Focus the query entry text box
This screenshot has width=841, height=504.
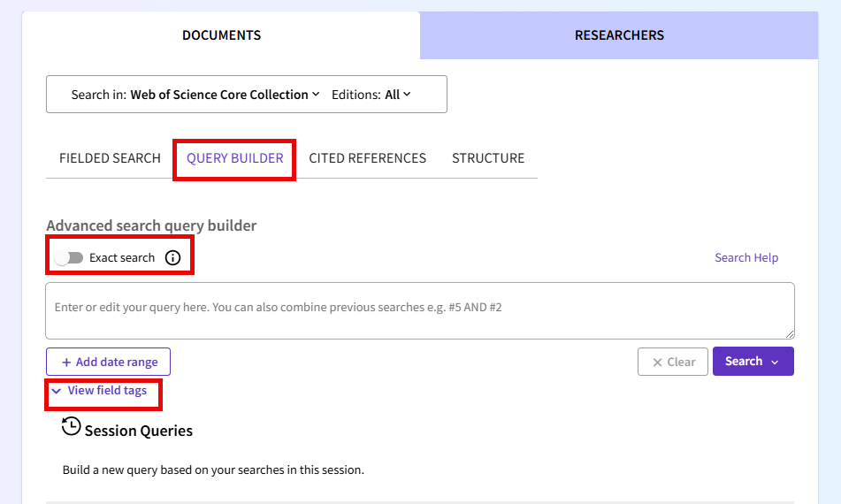pyautogui.click(x=420, y=310)
